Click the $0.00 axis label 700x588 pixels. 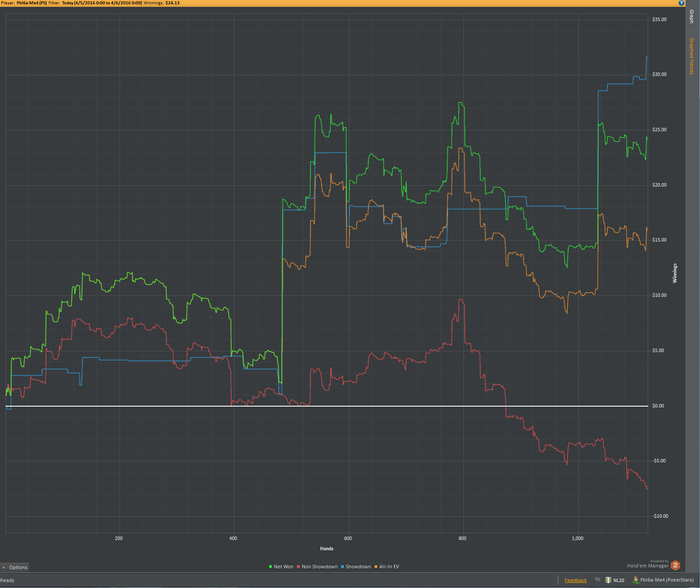click(x=658, y=406)
